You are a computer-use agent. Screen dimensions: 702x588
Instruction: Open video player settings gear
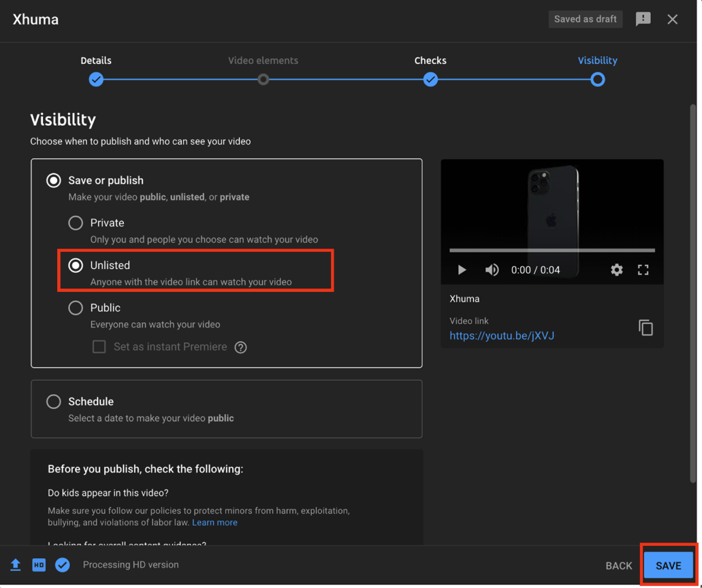pyautogui.click(x=616, y=269)
